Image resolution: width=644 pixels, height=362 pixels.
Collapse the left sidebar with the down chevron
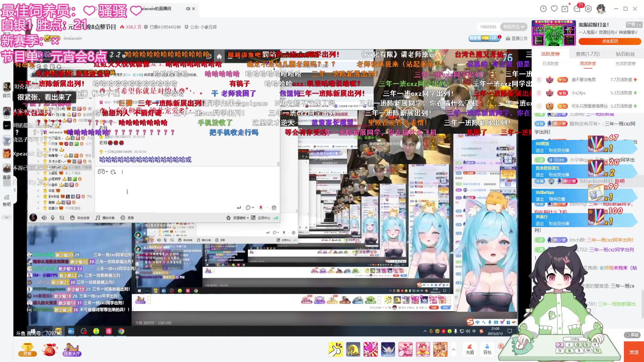coord(7,217)
